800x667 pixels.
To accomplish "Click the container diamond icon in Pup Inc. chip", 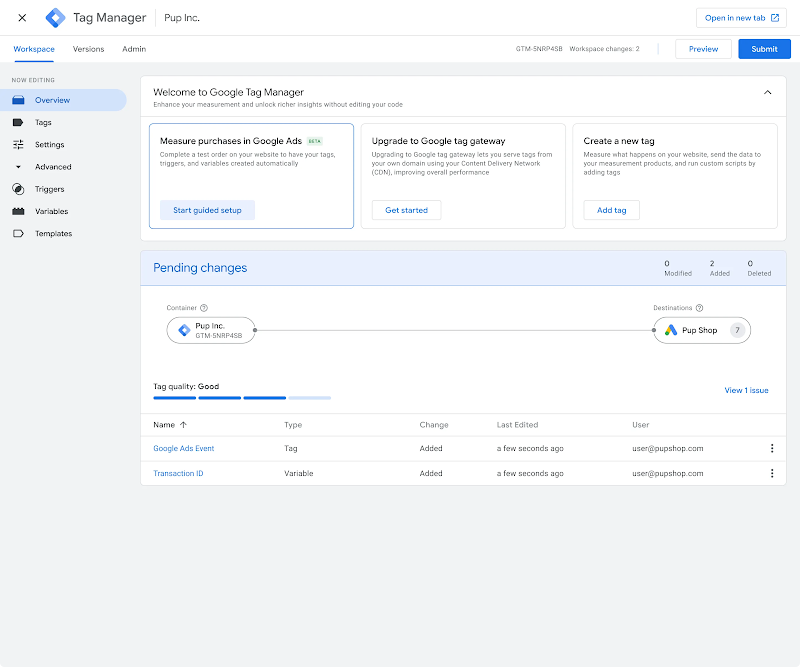I will [x=184, y=330].
